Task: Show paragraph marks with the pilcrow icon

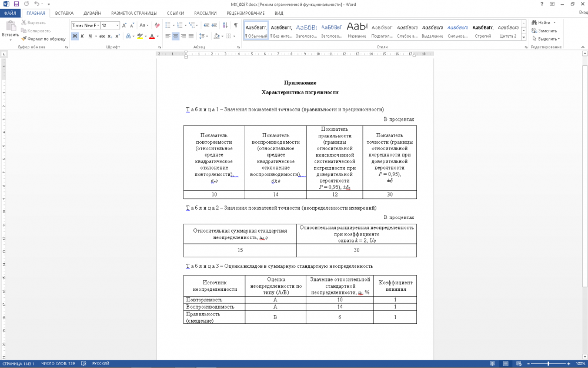Action: point(236,25)
